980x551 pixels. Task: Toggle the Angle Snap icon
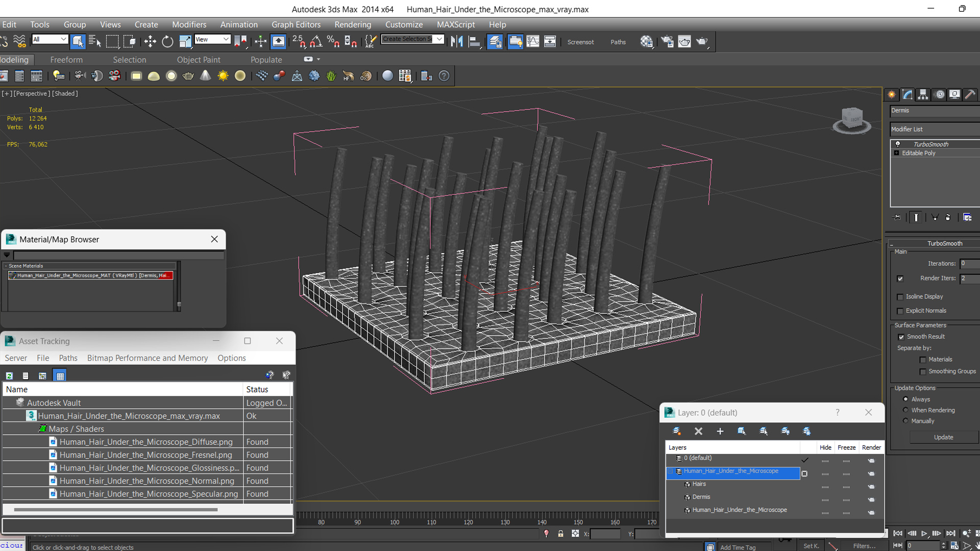[x=316, y=41]
